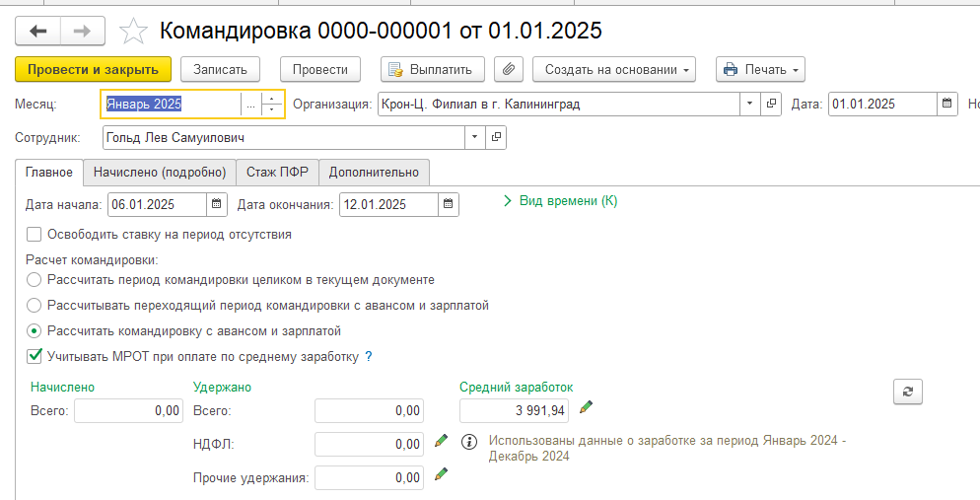
Task: Click the Удержано heading
Action: click(x=222, y=388)
